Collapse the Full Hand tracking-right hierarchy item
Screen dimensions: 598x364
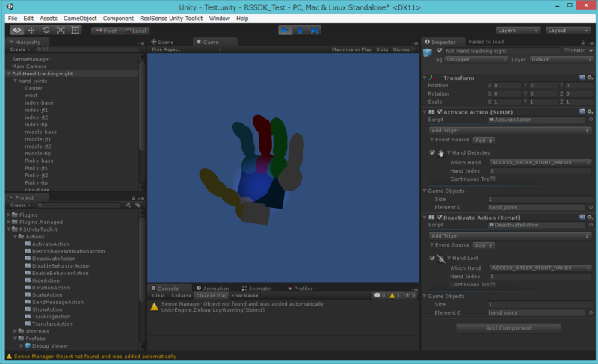pyautogui.click(x=9, y=73)
